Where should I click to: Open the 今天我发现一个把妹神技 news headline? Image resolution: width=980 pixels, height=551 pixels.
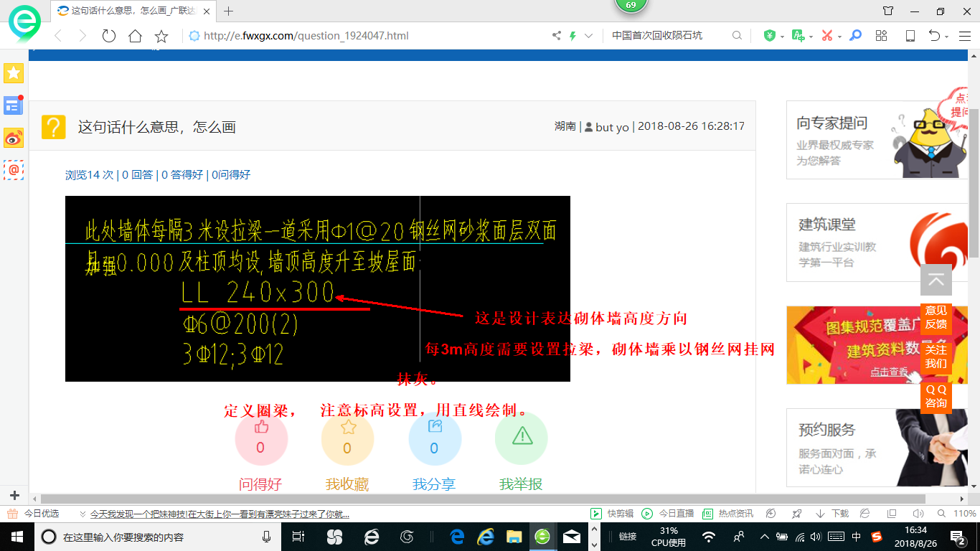coord(220,514)
